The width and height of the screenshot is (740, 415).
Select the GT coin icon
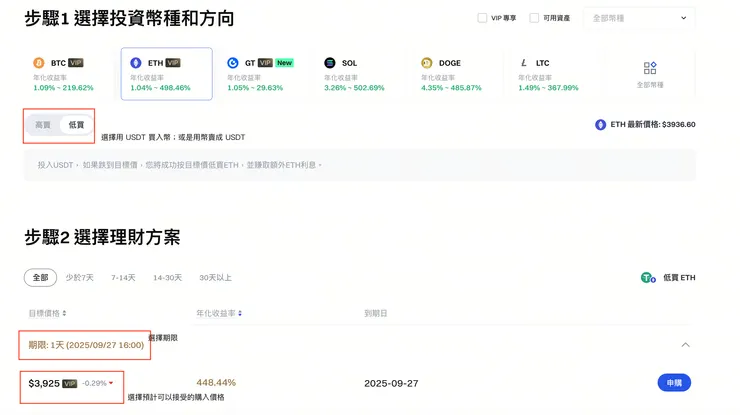point(233,63)
